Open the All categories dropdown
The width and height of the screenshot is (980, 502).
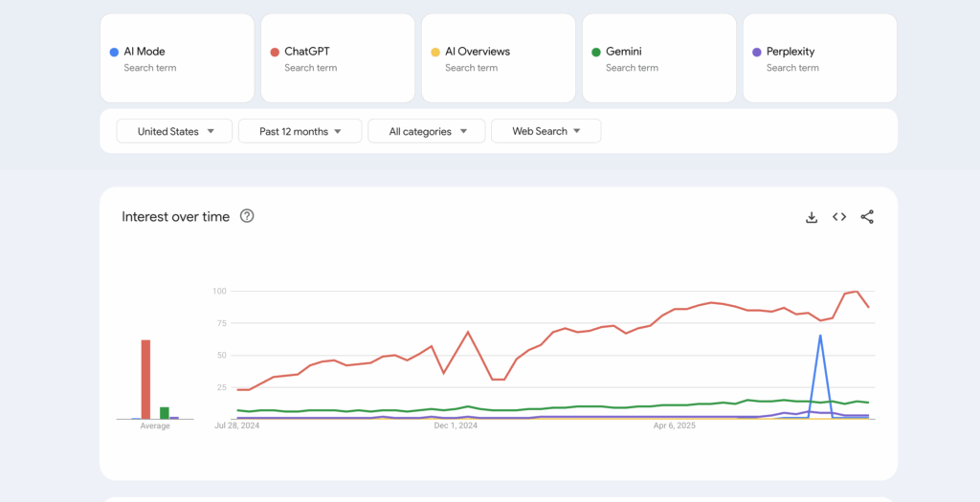click(427, 131)
